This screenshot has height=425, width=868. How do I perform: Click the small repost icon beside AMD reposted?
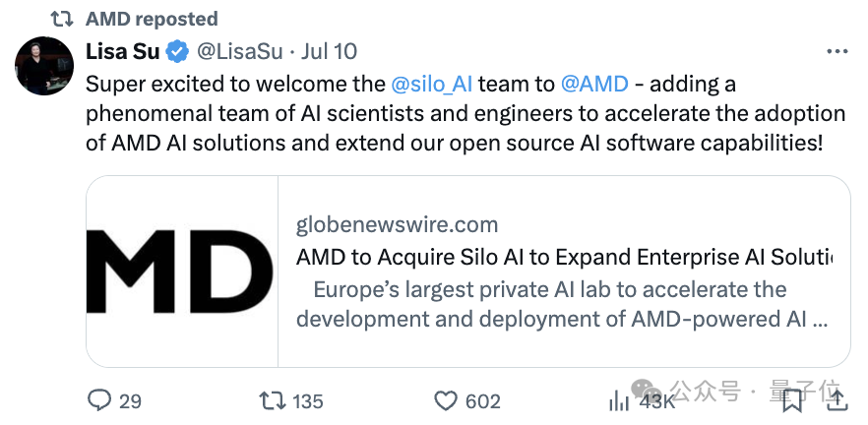point(61,19)
